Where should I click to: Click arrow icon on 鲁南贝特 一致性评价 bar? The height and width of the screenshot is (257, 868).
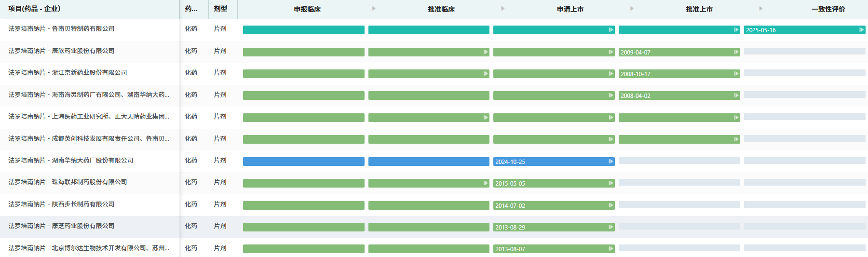click(x=861, y=30)
